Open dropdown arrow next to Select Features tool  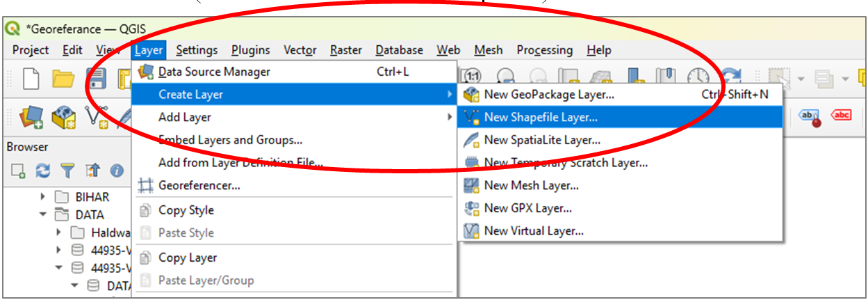[x=801, y=79]
